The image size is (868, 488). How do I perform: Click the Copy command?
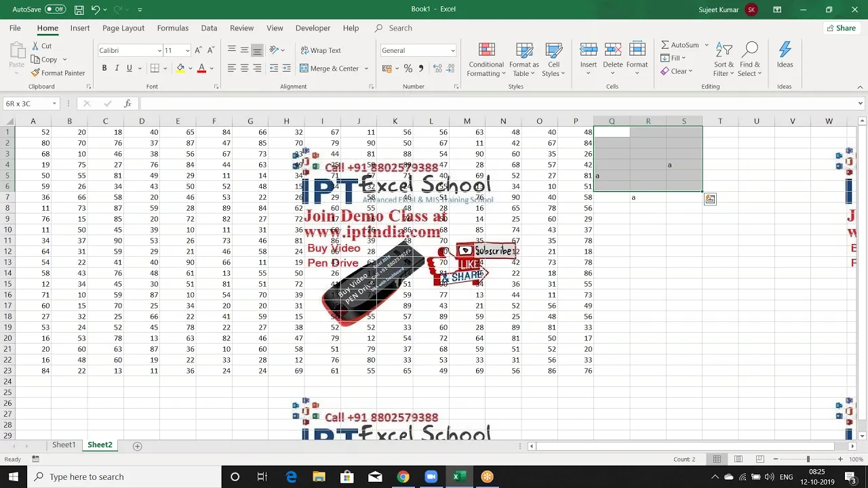(x=45, y=60)
